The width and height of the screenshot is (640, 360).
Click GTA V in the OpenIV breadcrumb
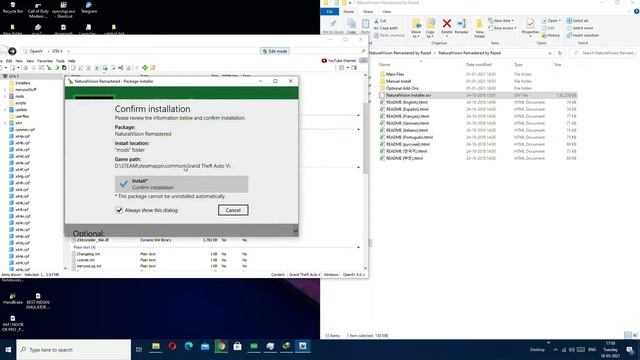click(57, 51)
